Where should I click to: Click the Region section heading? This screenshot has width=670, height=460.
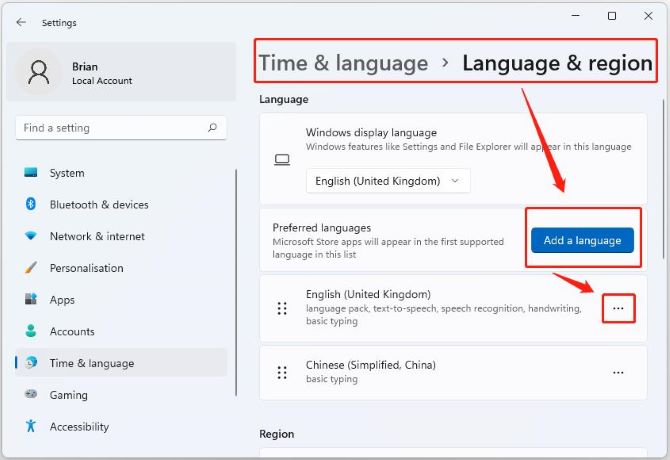[x=276, y=434]
